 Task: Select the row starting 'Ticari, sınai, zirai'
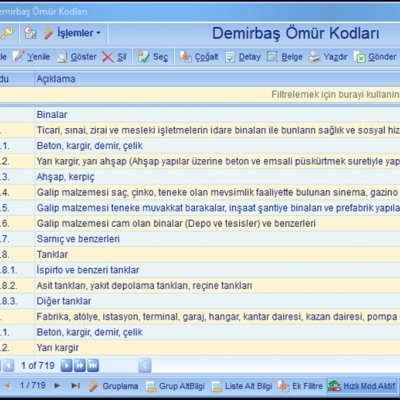(200, 130)
